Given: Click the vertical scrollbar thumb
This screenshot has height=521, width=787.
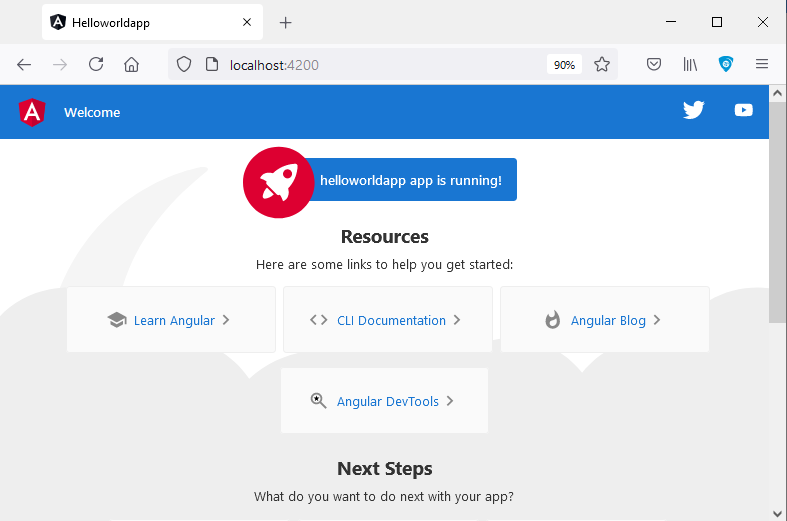Looking at the screenshot, I should pos(777,212).
